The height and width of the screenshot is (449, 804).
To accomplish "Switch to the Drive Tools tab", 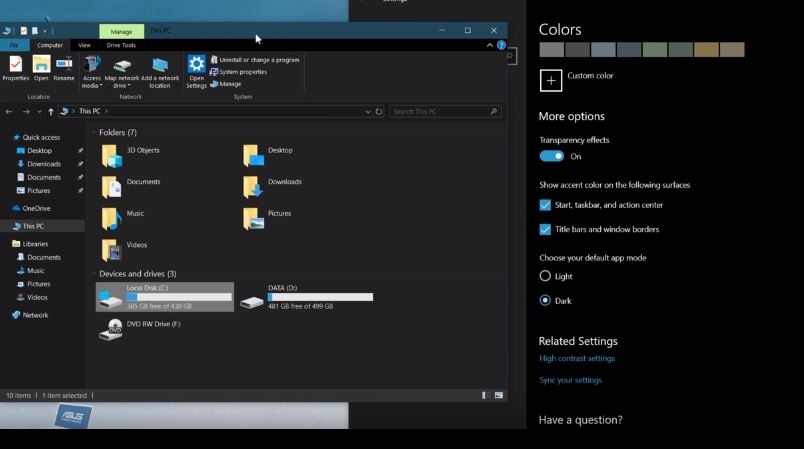I will 121,45.
